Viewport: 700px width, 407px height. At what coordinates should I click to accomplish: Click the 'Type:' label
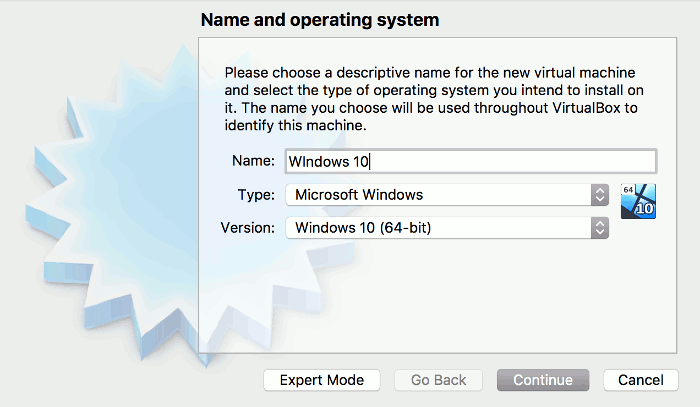[256, 195]
